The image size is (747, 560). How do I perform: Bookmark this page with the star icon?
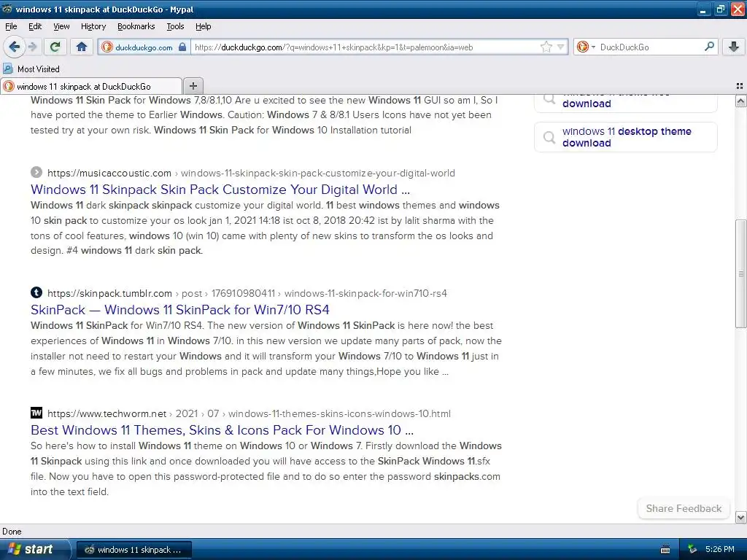click(x=546, y=47)
